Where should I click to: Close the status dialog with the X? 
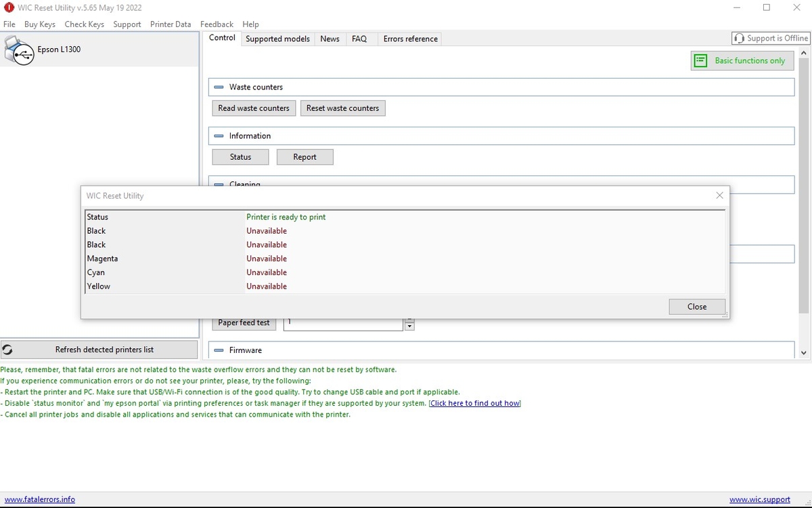click(719, 196)
